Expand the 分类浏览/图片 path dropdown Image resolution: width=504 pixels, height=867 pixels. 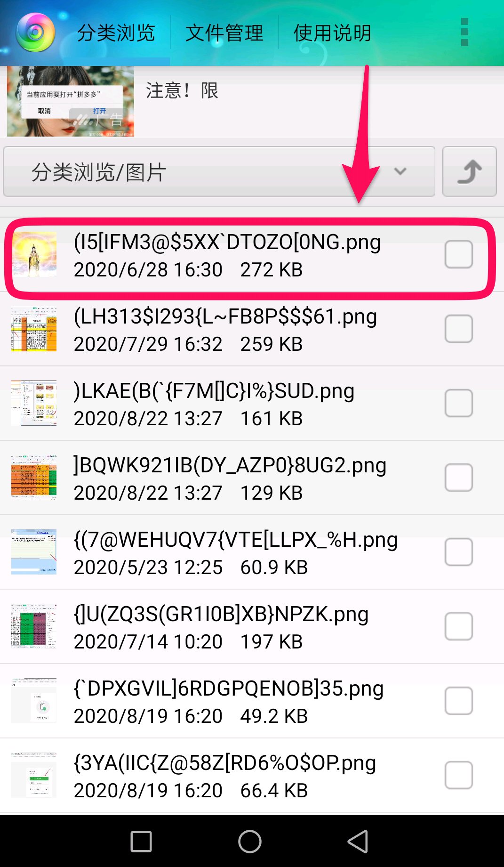219,171
